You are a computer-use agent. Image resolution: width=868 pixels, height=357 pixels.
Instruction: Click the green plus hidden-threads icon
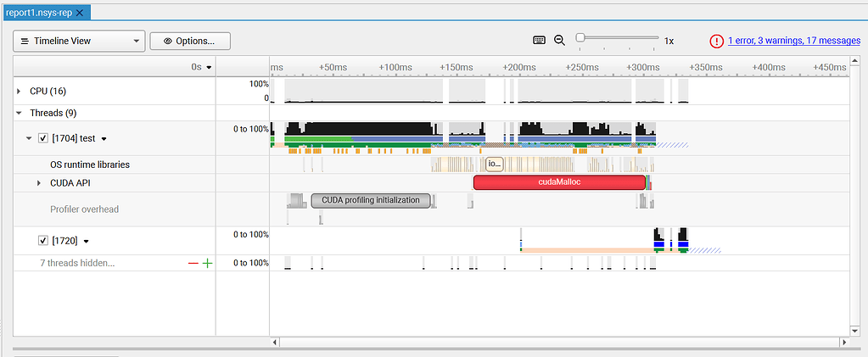(207, 264)
